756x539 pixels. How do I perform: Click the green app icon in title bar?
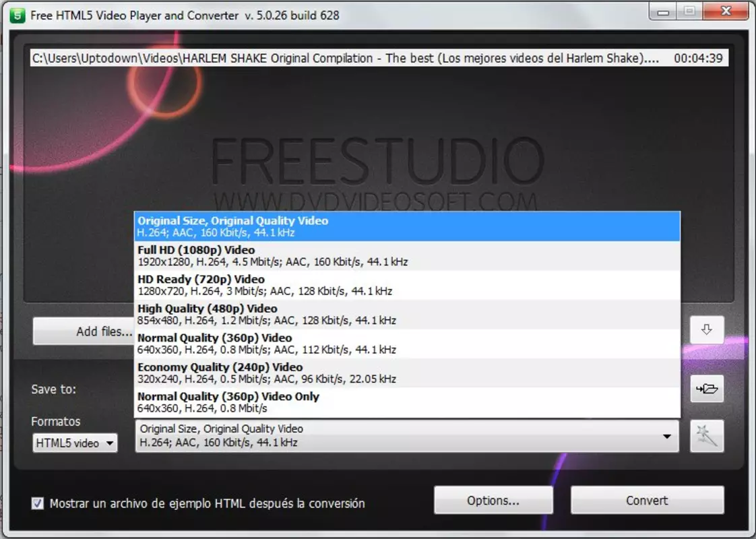18,15
